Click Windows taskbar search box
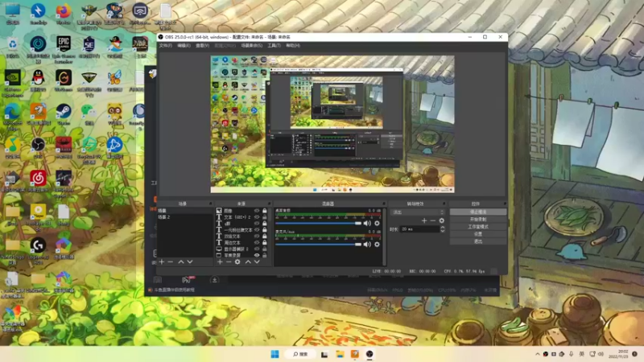Viewport: 644px width, 362px height. point(301,354)
